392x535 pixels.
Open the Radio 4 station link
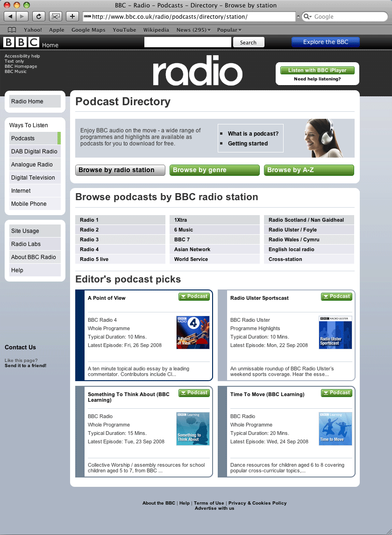(89, 249)
